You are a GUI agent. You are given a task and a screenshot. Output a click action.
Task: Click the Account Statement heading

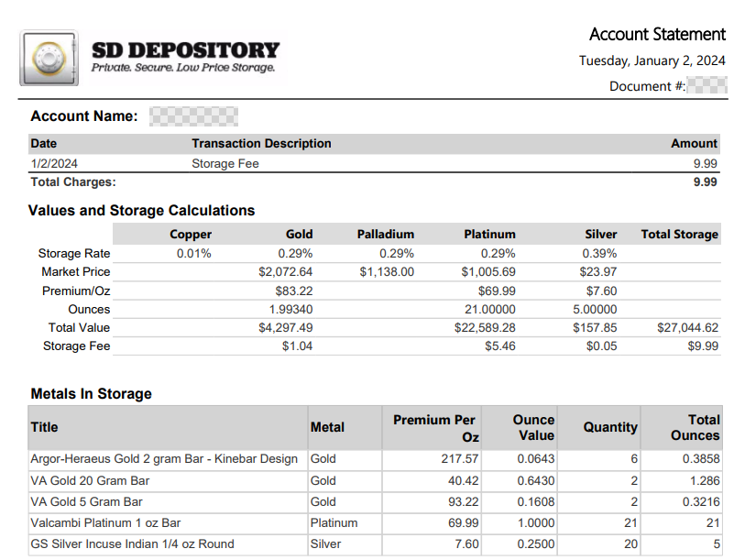coord(657,35)
